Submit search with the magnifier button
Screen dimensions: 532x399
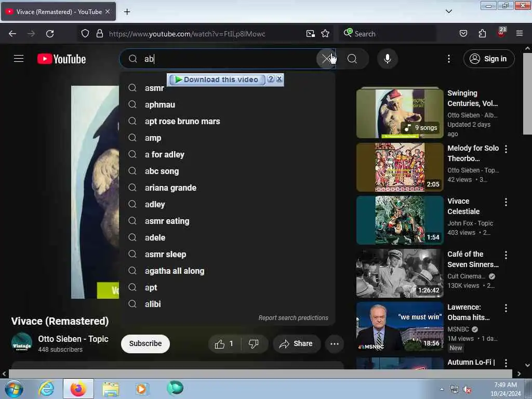(x=352, y=59)
